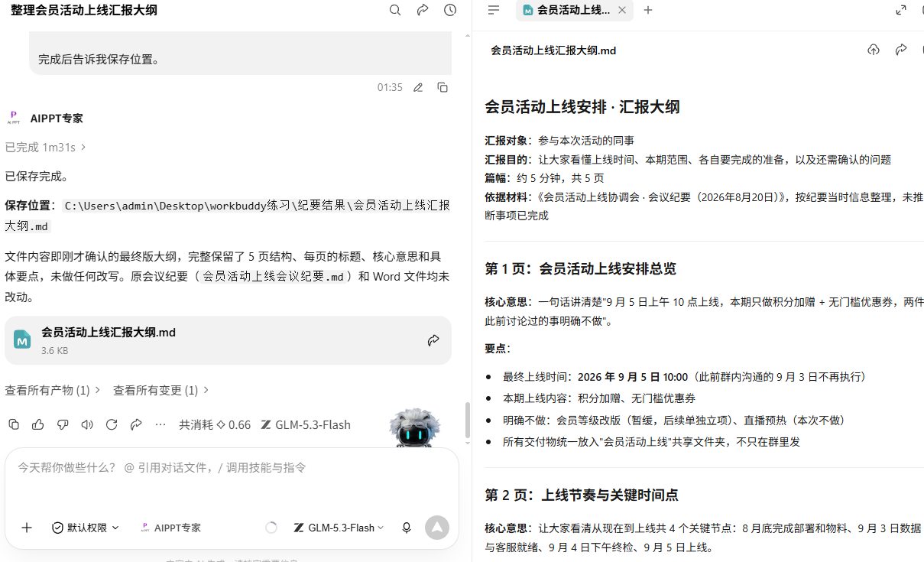This screenshot has width=924, height=562.
Task: Expand the 已完成 1m31s details
Action: pos(46,147)
